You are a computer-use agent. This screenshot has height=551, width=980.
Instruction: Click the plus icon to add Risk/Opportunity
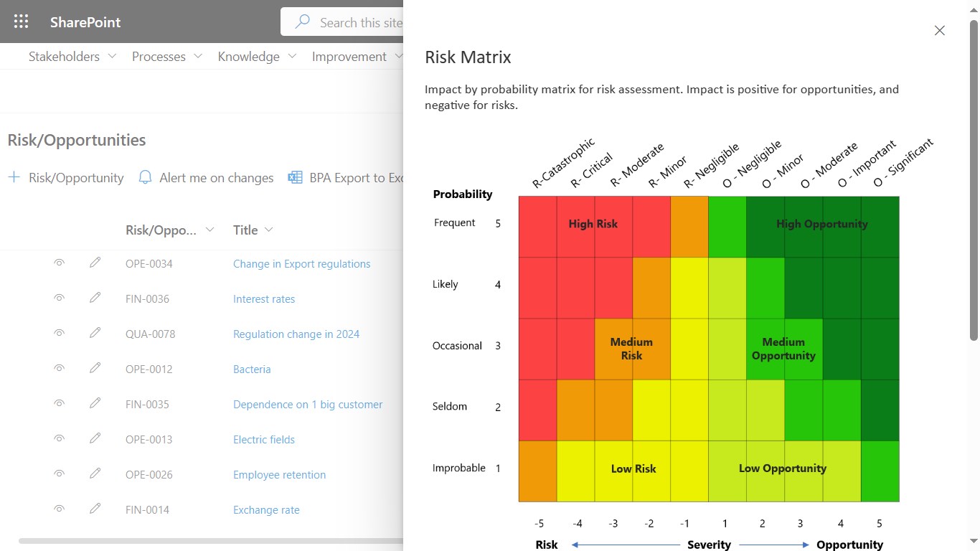pos(14,177)
